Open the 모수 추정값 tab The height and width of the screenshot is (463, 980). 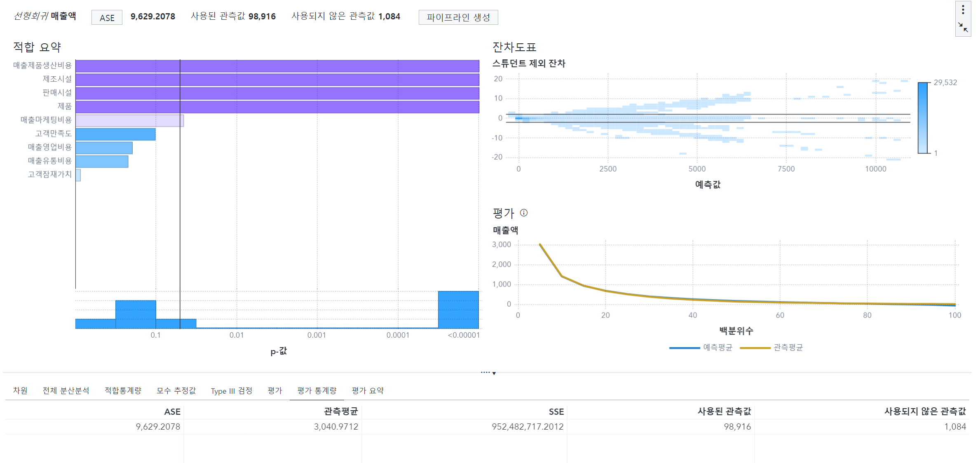pyautogui.click(x=176, y=390)
